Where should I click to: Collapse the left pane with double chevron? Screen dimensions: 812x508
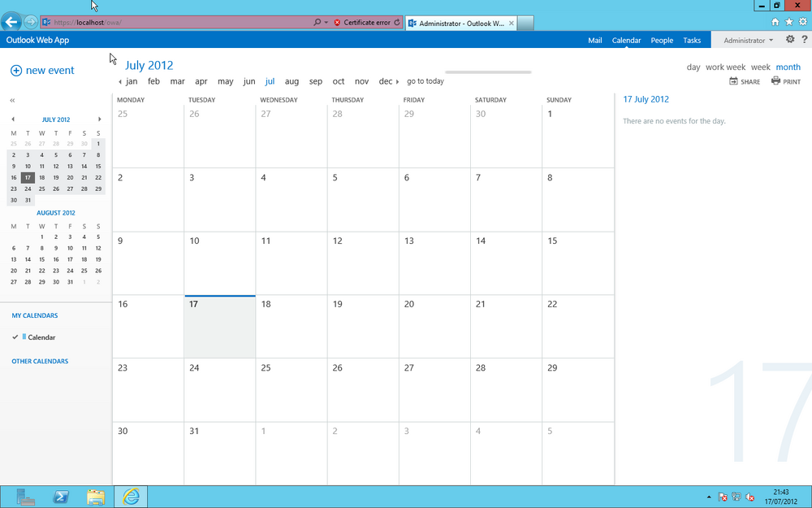[x=12, y=101]
